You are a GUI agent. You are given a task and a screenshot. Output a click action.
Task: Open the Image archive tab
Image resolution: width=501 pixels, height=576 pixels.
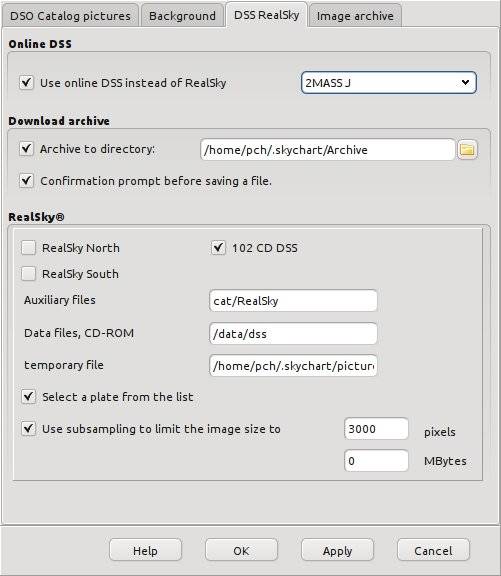pos(355,16)
